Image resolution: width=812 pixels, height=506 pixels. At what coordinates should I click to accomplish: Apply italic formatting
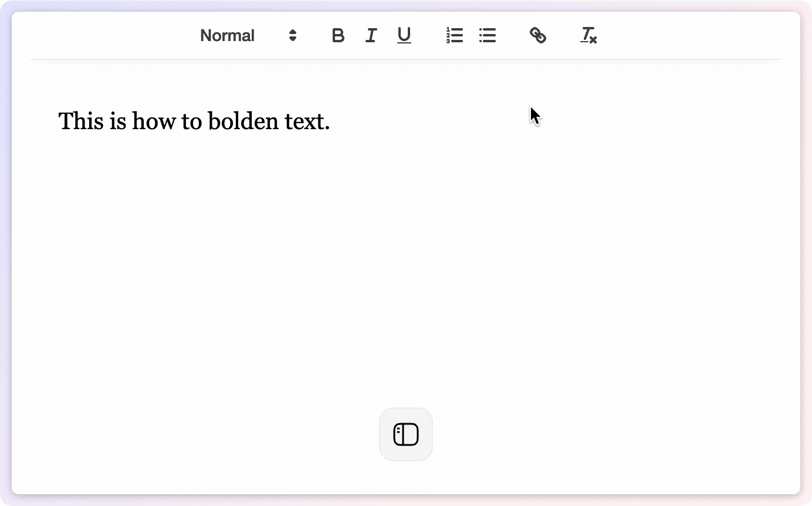[x=371, y=36]
